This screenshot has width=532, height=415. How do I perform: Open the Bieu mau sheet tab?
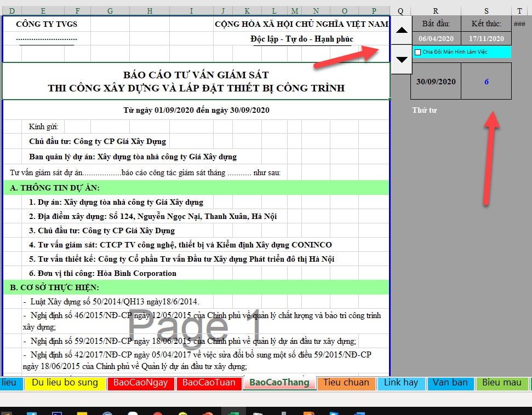tap(502, 383)
